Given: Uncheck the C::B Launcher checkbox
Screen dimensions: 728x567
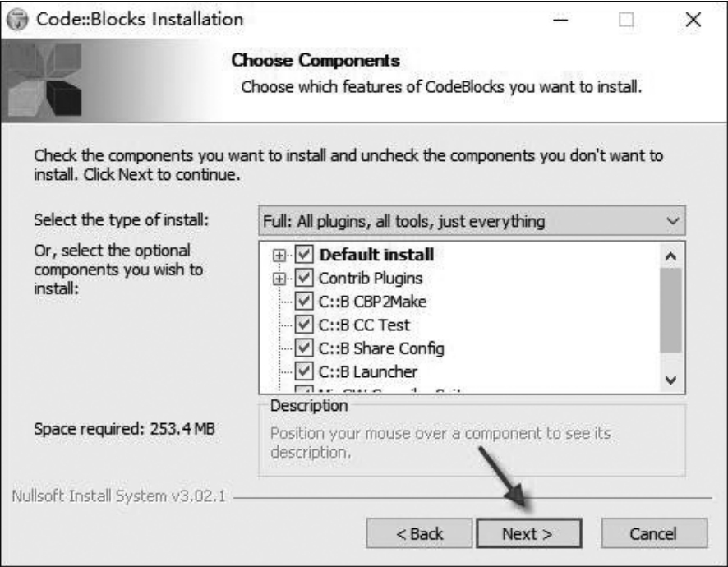Looking at the screenshot, I should coord(305,372).
